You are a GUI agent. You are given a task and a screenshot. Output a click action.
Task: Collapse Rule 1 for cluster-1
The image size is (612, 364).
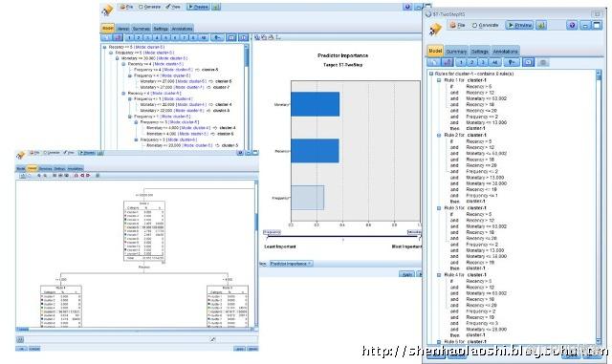pos(438,80)
